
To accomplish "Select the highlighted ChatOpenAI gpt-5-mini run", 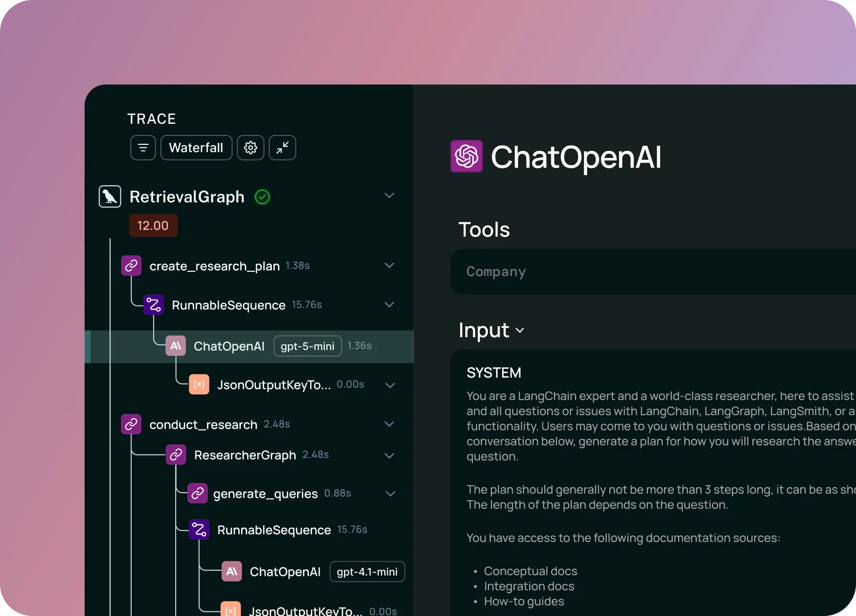I will click(229, 346).
